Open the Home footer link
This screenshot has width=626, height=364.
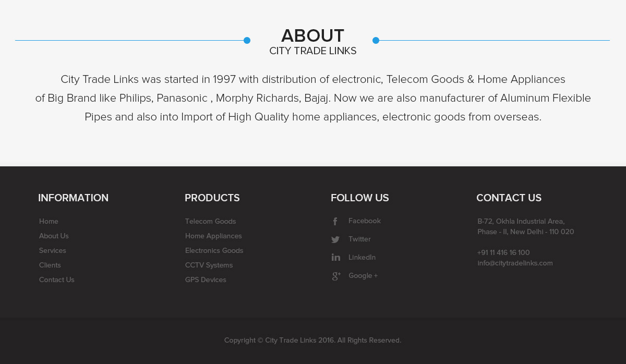[x=49, y=222]
